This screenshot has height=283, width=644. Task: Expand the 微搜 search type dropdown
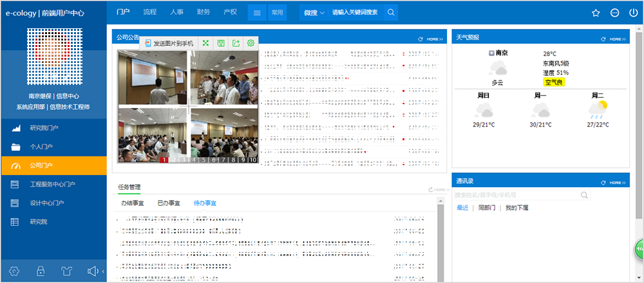point(314,13)
